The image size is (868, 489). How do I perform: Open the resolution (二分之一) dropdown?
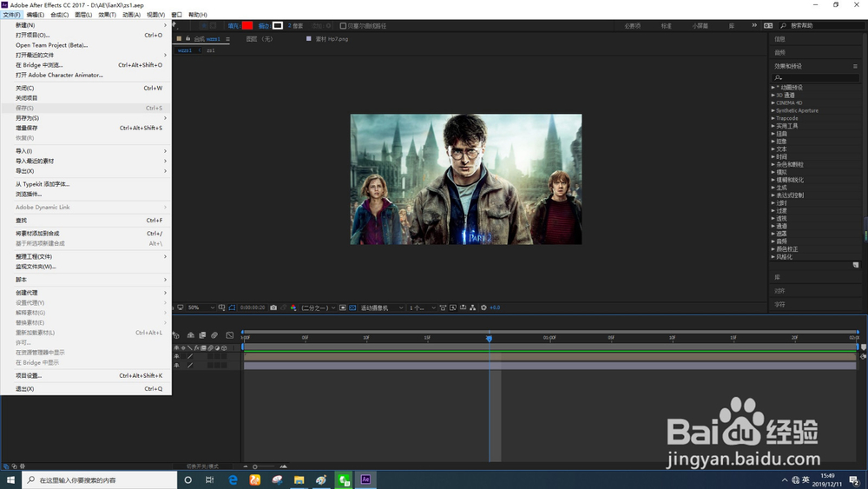click(319, 307)
